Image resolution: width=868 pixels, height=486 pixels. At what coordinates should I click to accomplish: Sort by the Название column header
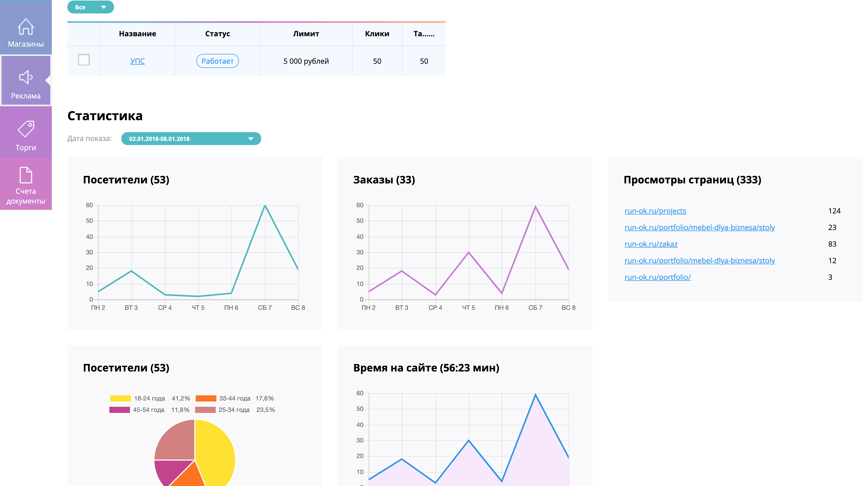point(138,34)
